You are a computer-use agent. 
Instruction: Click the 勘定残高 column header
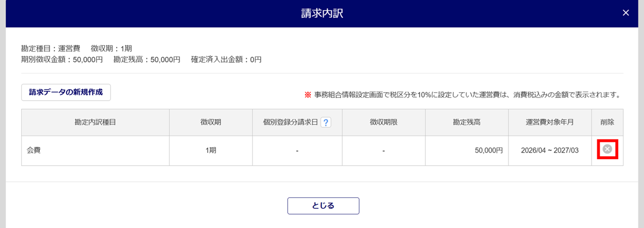466,123
